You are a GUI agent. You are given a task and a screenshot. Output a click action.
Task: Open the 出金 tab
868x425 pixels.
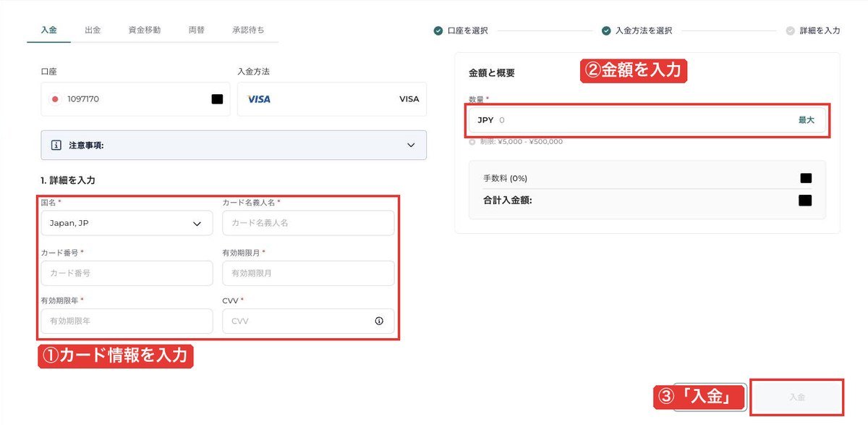click(x=93, y=30)
